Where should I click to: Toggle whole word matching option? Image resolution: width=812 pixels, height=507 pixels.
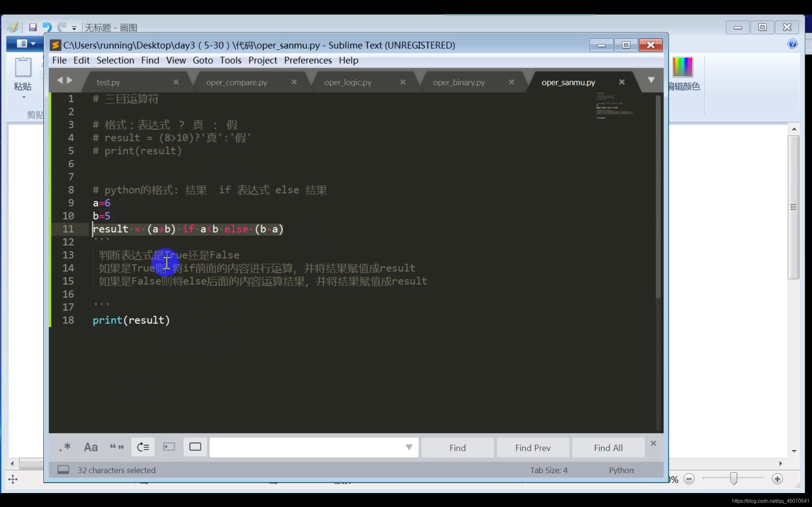[117, 447]
